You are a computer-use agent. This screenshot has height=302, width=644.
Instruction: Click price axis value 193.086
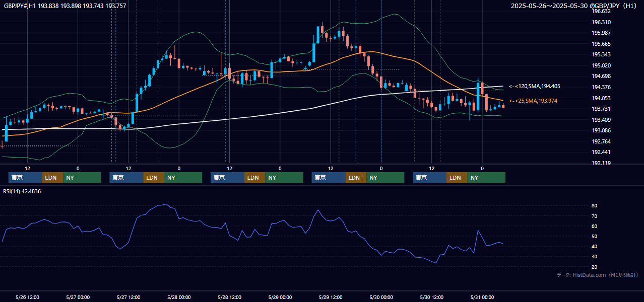(601, 130)
